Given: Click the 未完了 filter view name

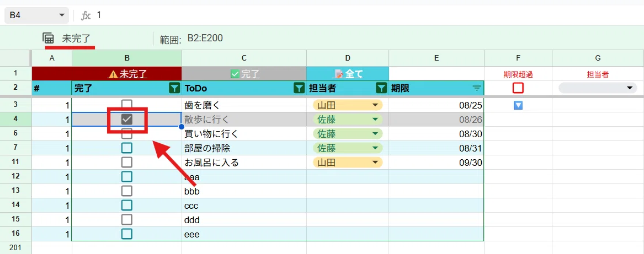Looking at the screenshot, I should point(76,39).
